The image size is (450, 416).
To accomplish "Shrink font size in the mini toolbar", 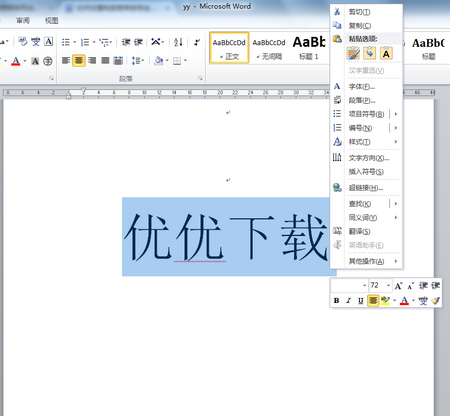I will coord(411,286).
